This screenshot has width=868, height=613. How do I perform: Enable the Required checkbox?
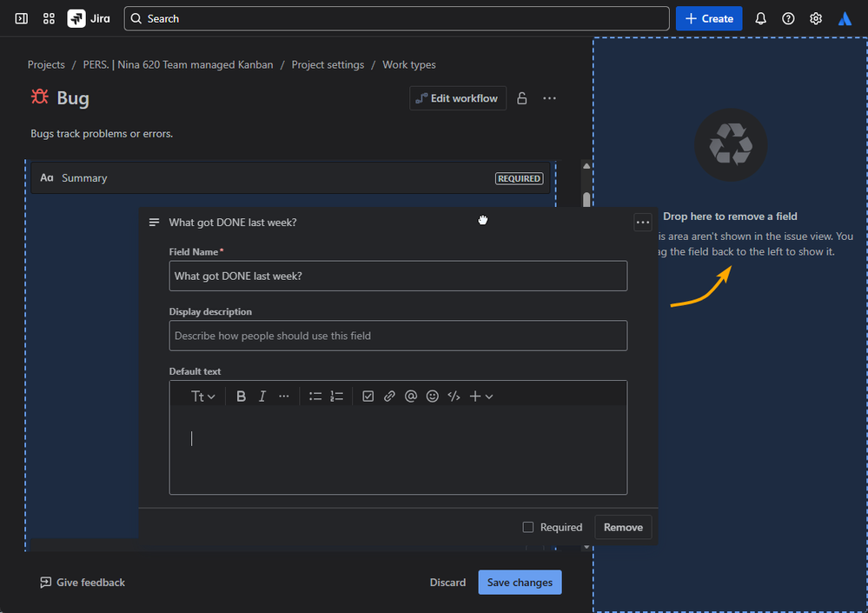(x=528, y=527)
